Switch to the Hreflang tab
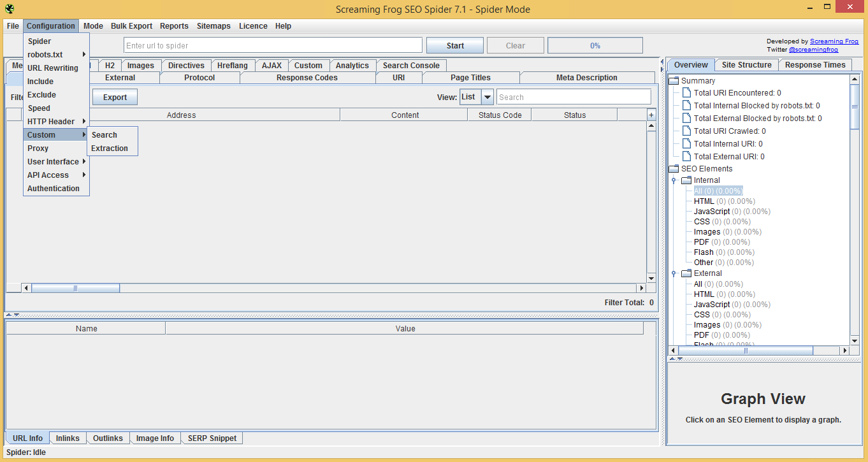 233,66
